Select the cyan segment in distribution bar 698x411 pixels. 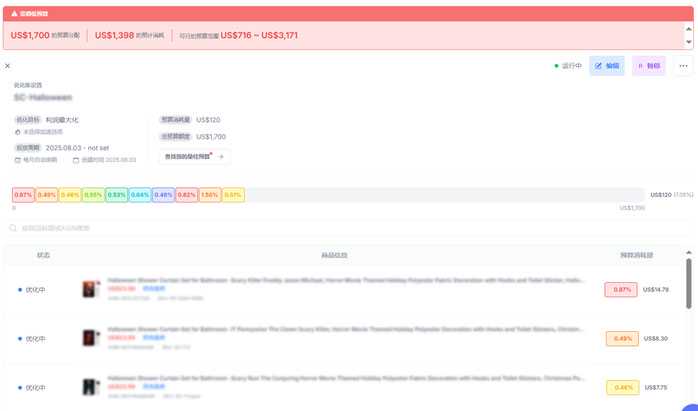click(x=140, y=195)
